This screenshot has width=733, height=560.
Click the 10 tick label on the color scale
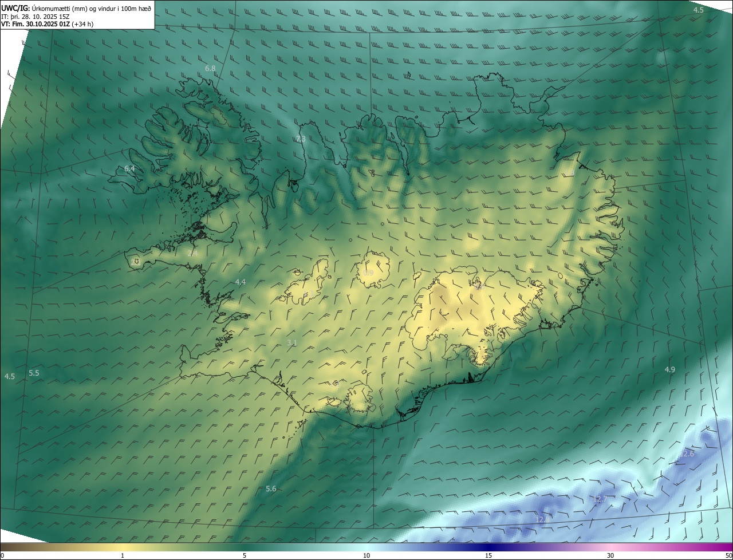366,555
